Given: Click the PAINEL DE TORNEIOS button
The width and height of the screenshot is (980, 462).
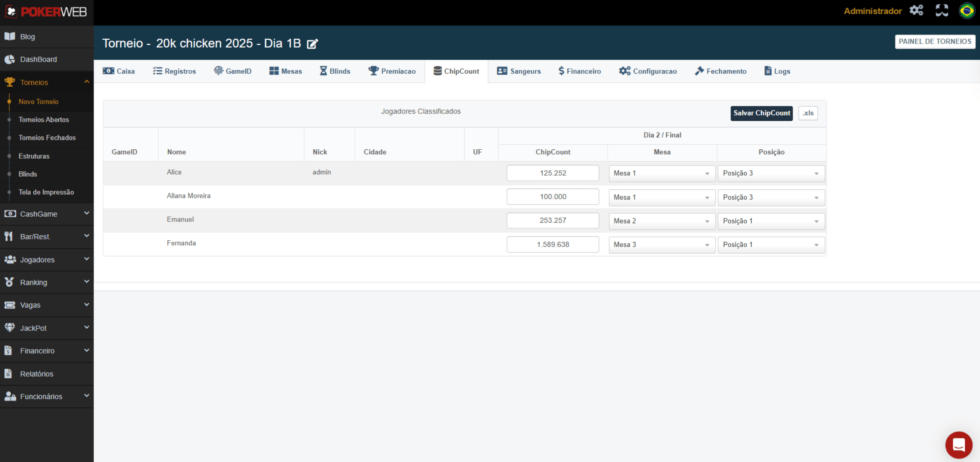Looking at the screenshot, I should point(934,41).
